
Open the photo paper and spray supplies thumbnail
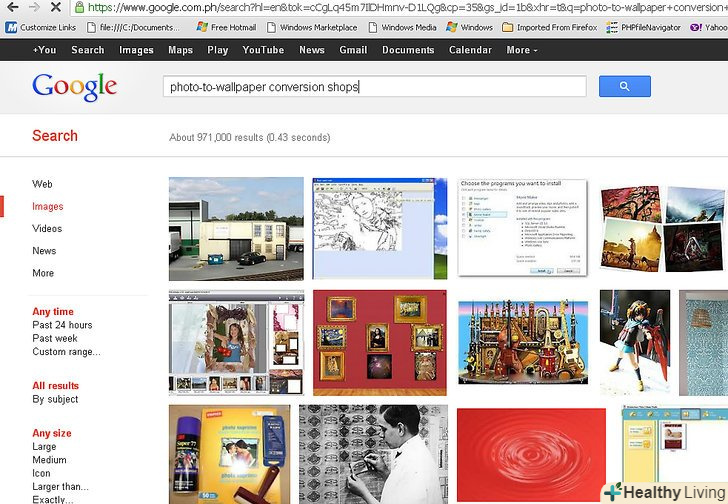pyautogui.click(x=230, y=454)
